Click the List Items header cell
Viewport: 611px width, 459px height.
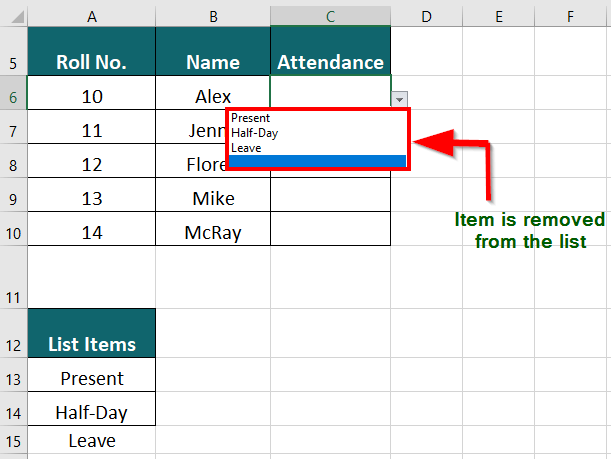tap(92, 344)
